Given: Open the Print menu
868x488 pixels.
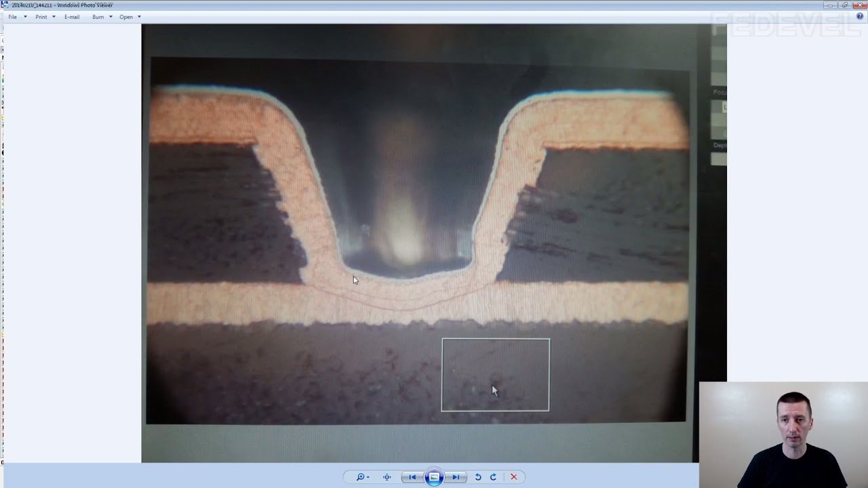Looking at the screenshot, I should pyautogui.click(x=45, y=17).
